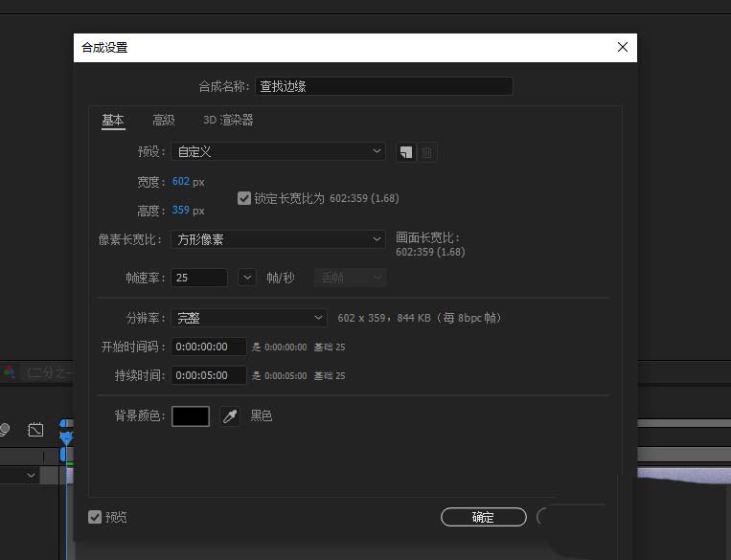The width and height of the screenshot is (731, 560).
Task: Confirm with the 确定 button
Action: [x=484, y=517]
